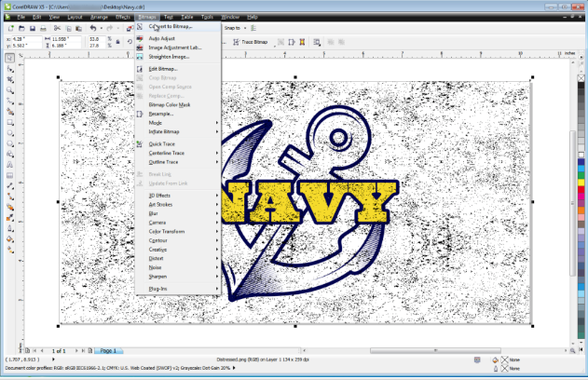Click the object width input field
This screenshot has height=380, width=588.
click(65, 39)
